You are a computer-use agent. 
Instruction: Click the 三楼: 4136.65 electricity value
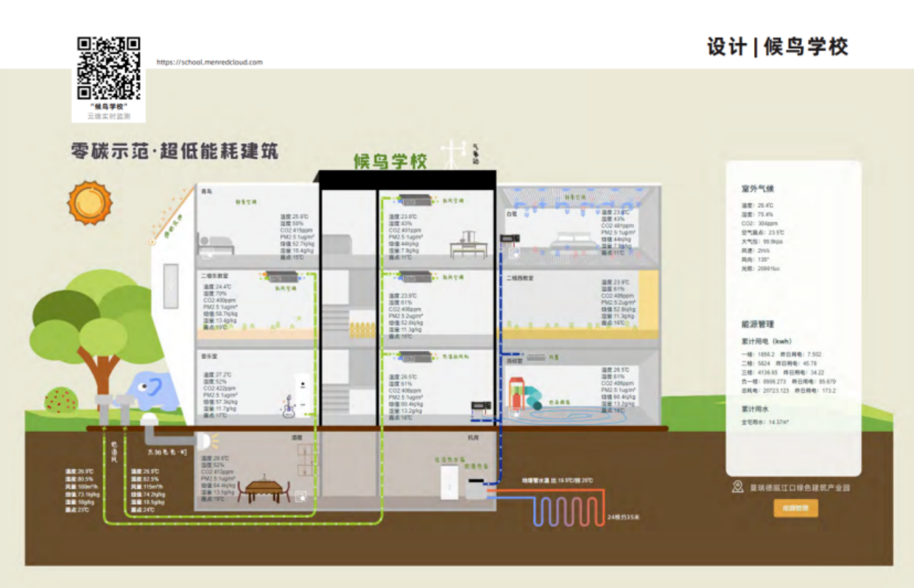tap(760, 372)
